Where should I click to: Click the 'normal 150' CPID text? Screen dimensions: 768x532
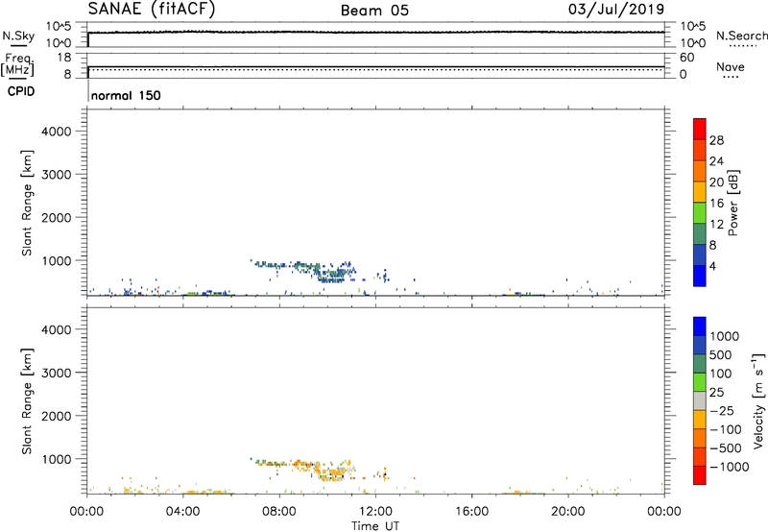pyautogui.click(x=126, y=95)
